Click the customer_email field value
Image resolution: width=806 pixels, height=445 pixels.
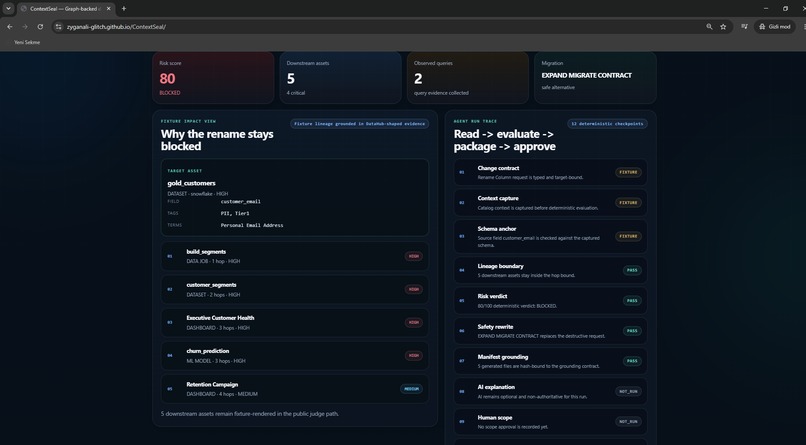tap(241, 201)
